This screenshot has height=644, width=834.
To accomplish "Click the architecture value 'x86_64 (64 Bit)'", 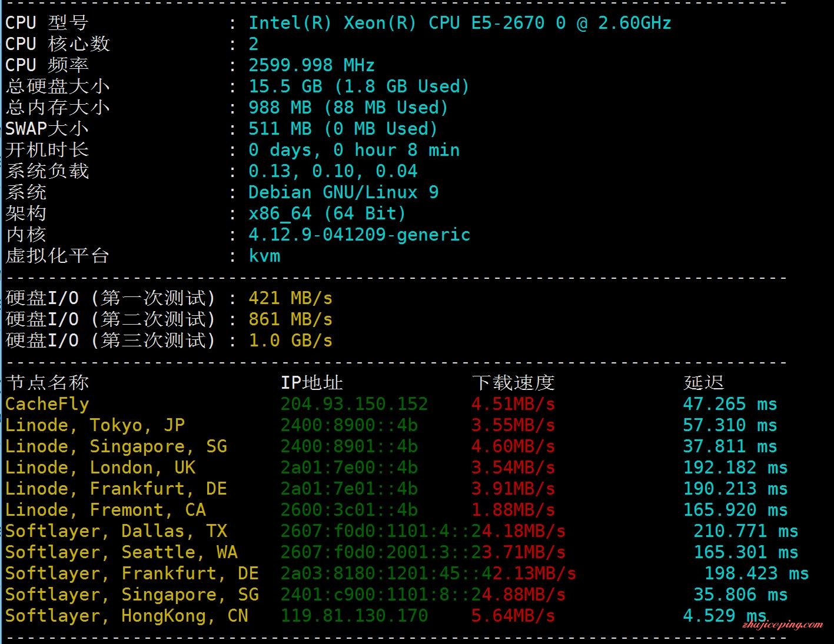I will pos(327,213).
